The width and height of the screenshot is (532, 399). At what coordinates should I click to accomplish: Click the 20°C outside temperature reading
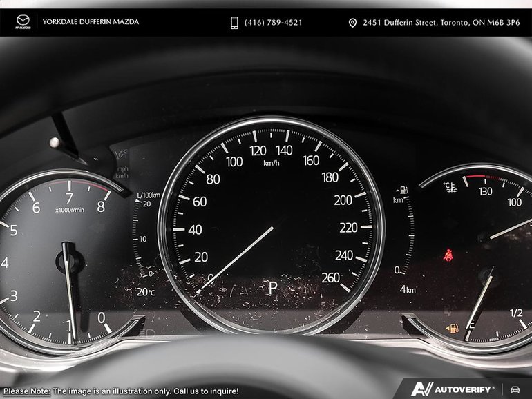coord(145,292)
